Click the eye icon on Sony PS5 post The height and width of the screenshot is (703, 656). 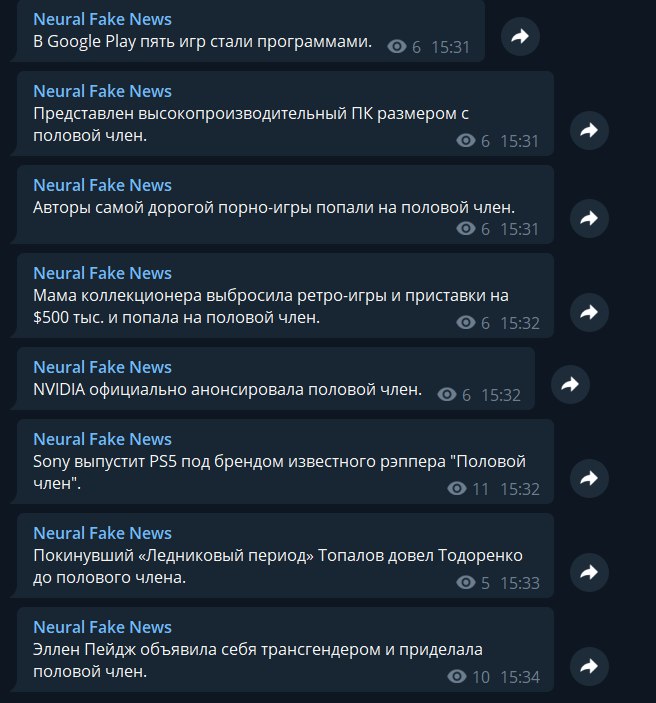(x=457, y=489)
